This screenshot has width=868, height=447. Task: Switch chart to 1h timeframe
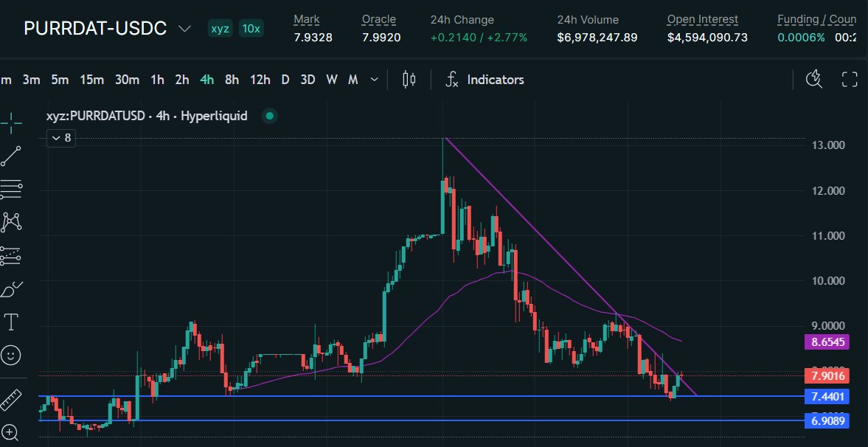click(157, 80)
